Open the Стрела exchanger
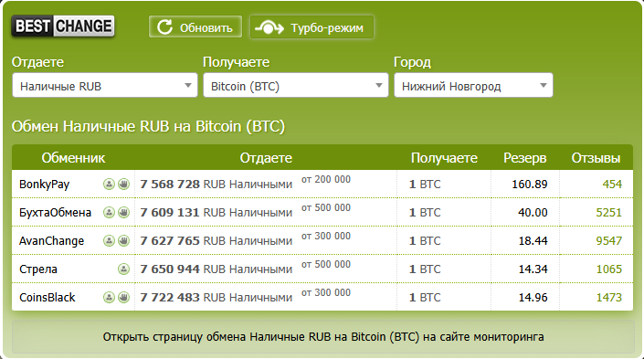644x359 pixels. point(38,269)
